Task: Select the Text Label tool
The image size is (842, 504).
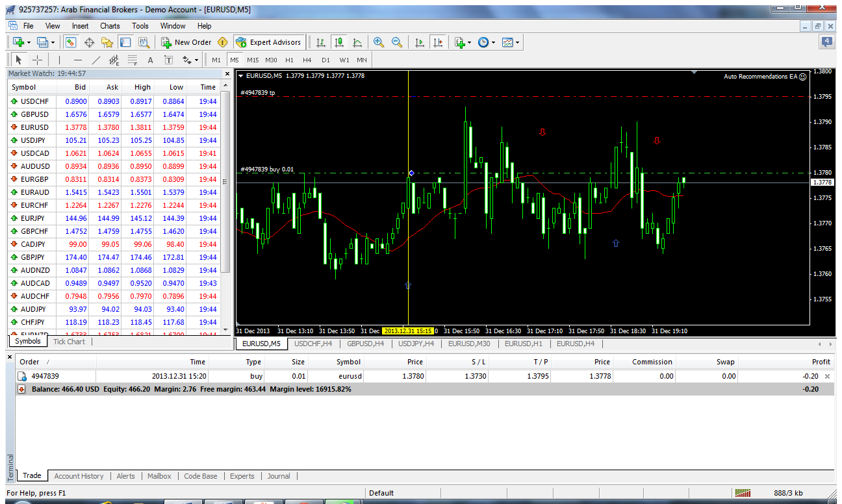Action: click(x=168, y=60)
